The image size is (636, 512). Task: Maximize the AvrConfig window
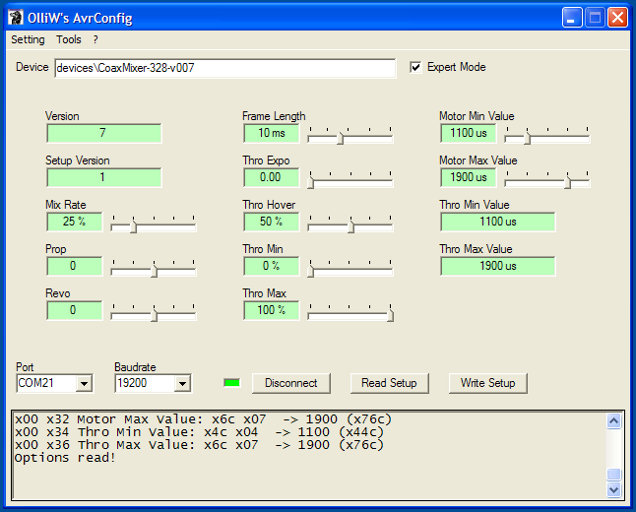tap(595, 17)
